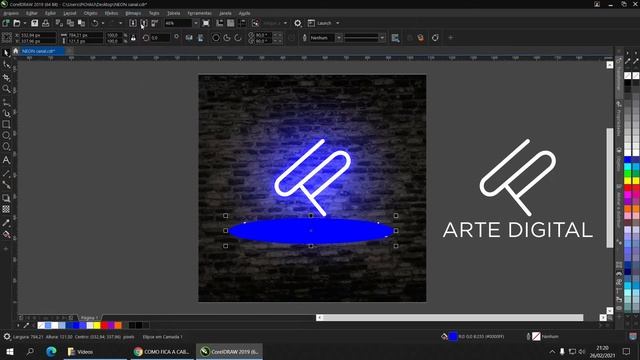This screenshot has height=360, width=640.
Task: Select the Color Eyedropper tool
Action: tap(6, 223)
